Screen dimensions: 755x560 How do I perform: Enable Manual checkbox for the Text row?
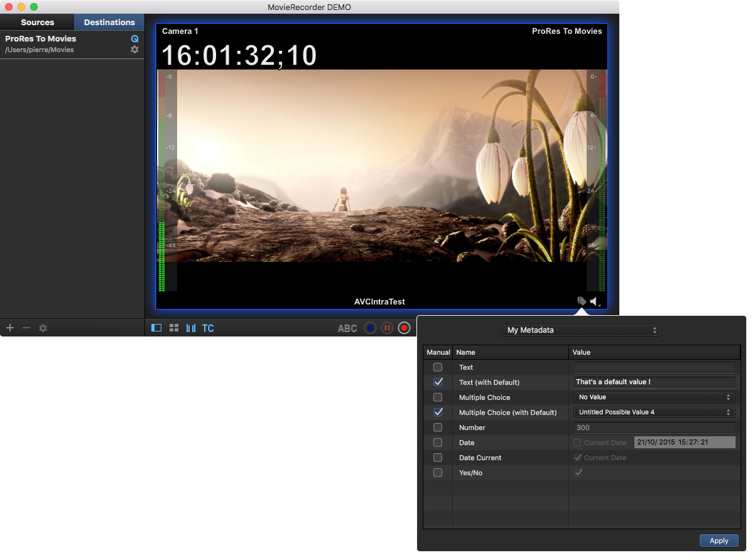coord(438,367)
